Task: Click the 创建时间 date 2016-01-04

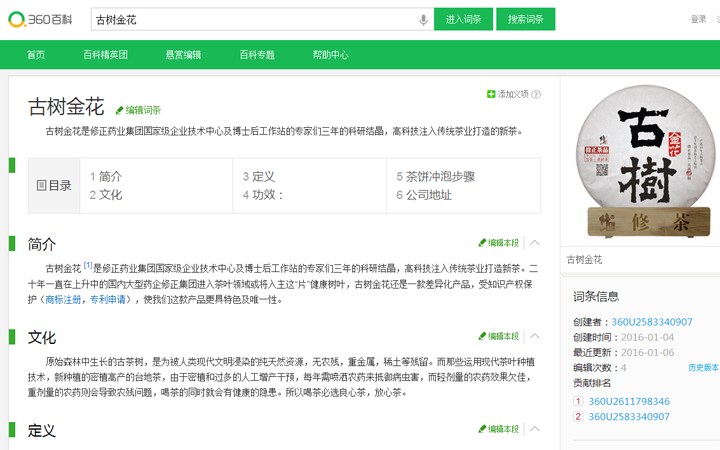Action: (647, 338)
